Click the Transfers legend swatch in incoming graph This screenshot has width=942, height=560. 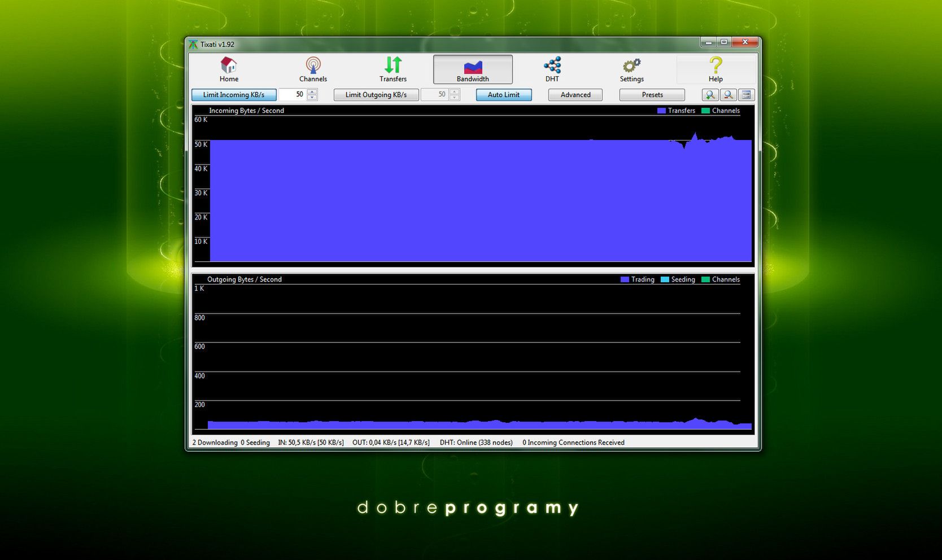coord(661,111)
